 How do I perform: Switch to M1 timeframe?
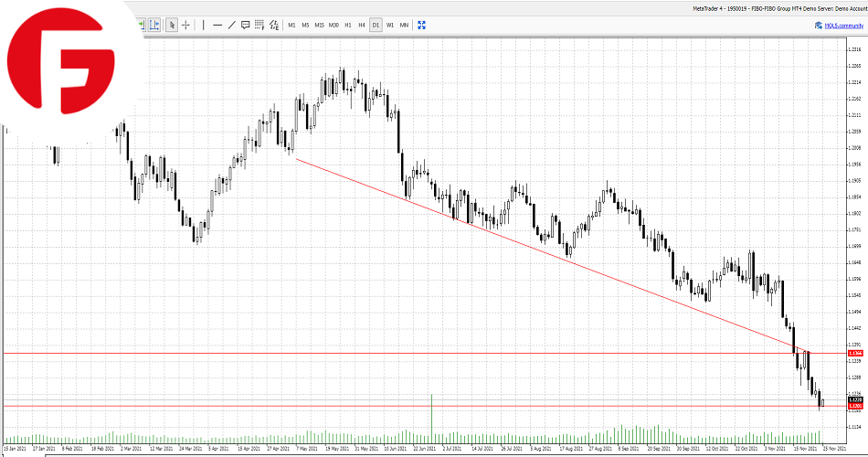pyautogui.click(x=291, y=25)
